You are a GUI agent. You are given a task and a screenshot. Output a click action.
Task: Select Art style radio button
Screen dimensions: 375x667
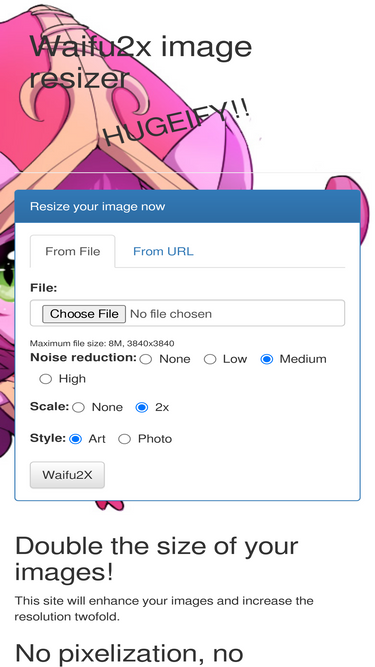(75, 439)
